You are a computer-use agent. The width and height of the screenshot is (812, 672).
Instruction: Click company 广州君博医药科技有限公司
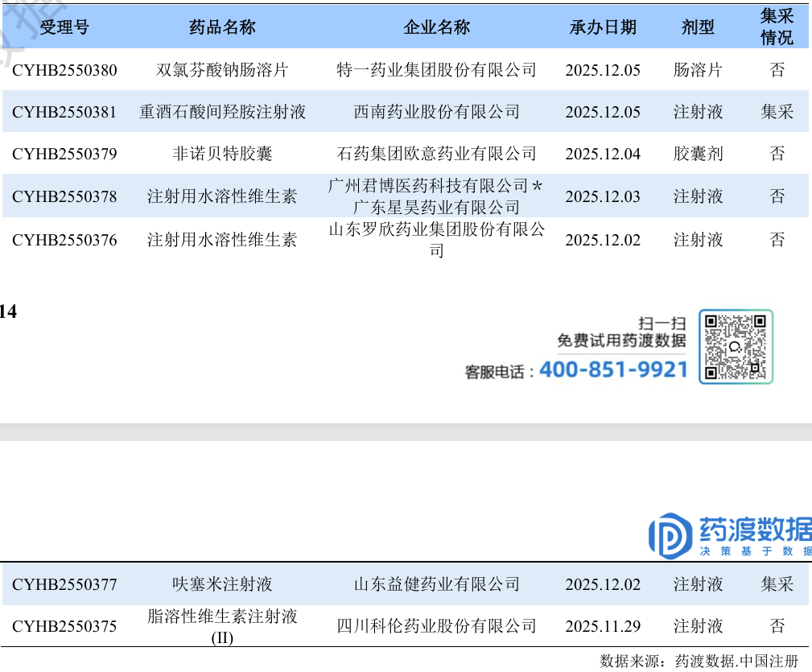click(428, 186)
